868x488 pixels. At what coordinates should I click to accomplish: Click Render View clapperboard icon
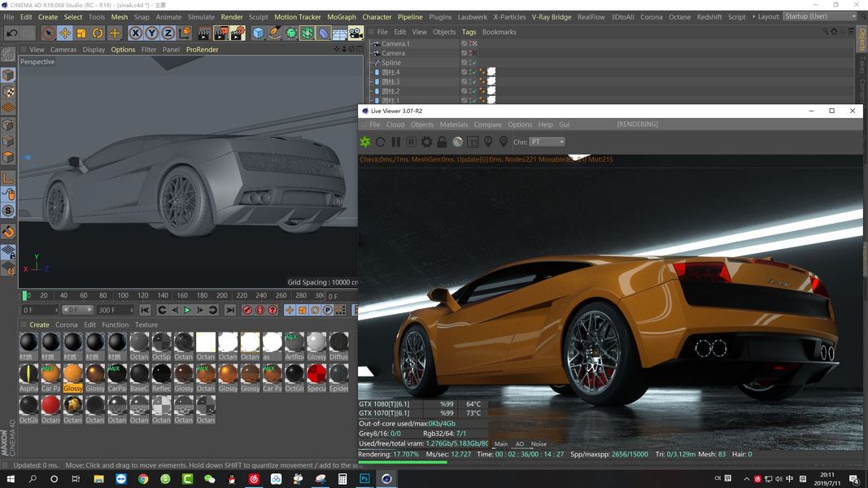coord(203,33)
